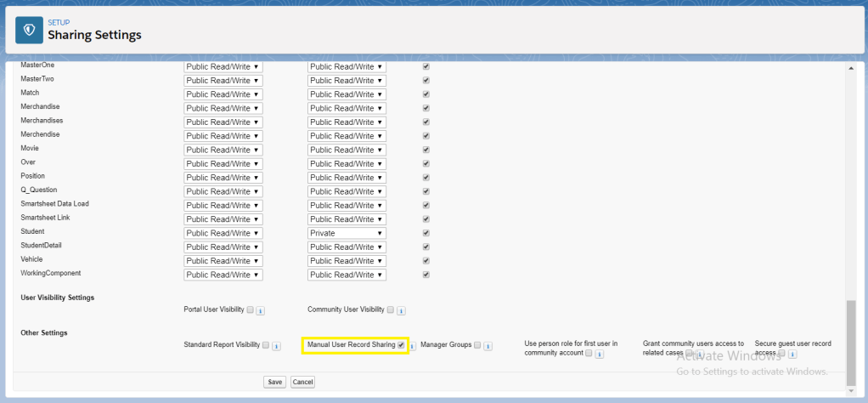Open Student row Private access dropdown
This screenshot has width=868, height=403.
pos(347,233)
